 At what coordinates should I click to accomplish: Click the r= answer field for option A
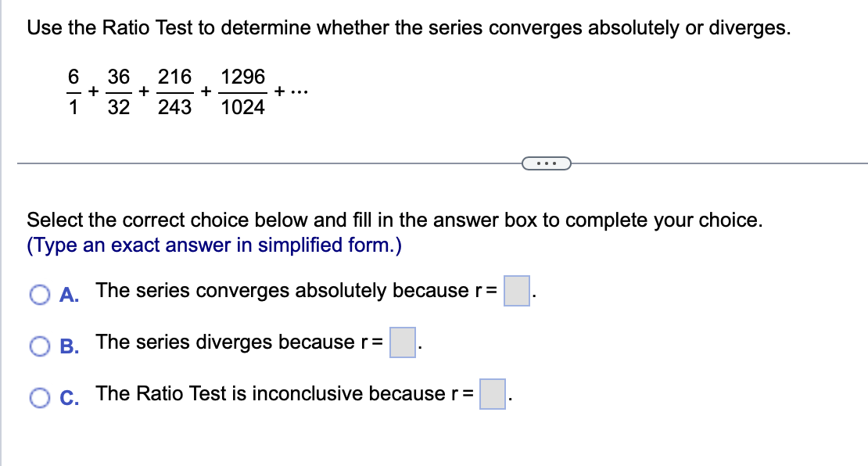click(x=516, y=292)
